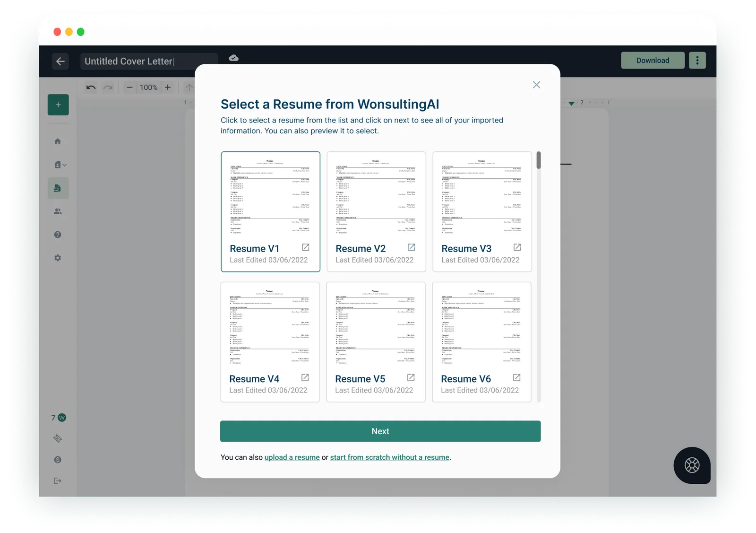Follow the upload a resume link

(x=292, y=457)
